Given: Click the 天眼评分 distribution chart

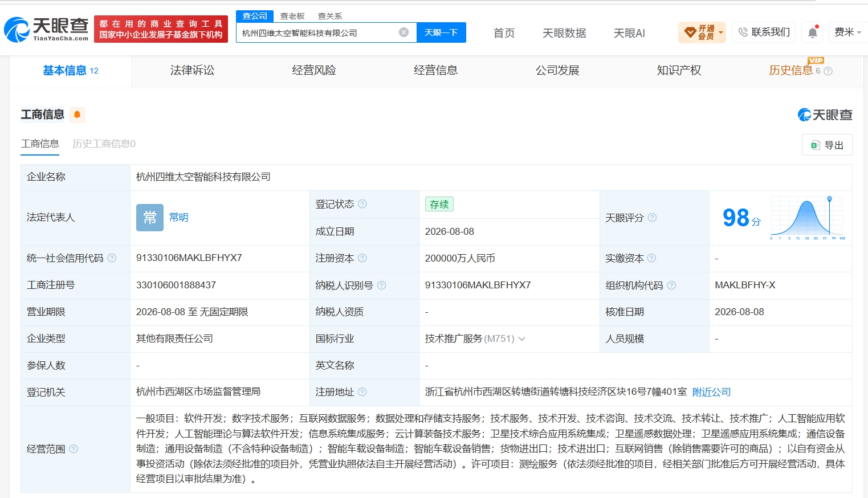Looking at the screenshot, I should coord(808,218).
